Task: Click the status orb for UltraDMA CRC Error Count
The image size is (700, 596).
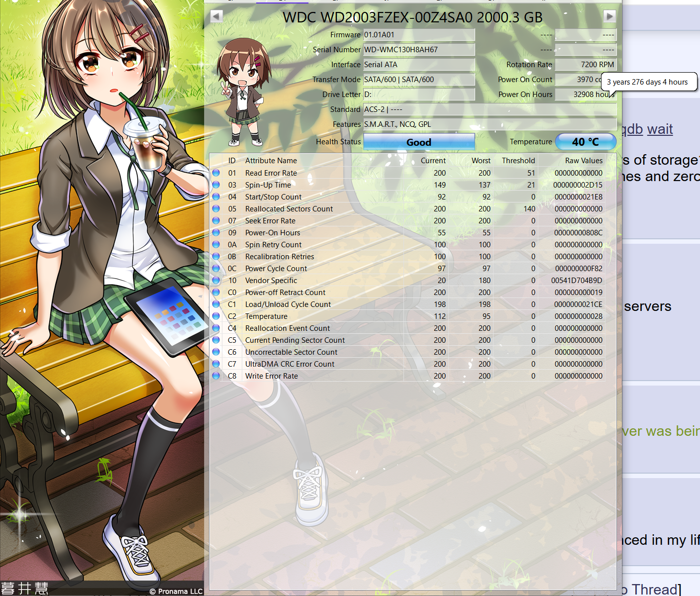Action: (x=216, y=364)
